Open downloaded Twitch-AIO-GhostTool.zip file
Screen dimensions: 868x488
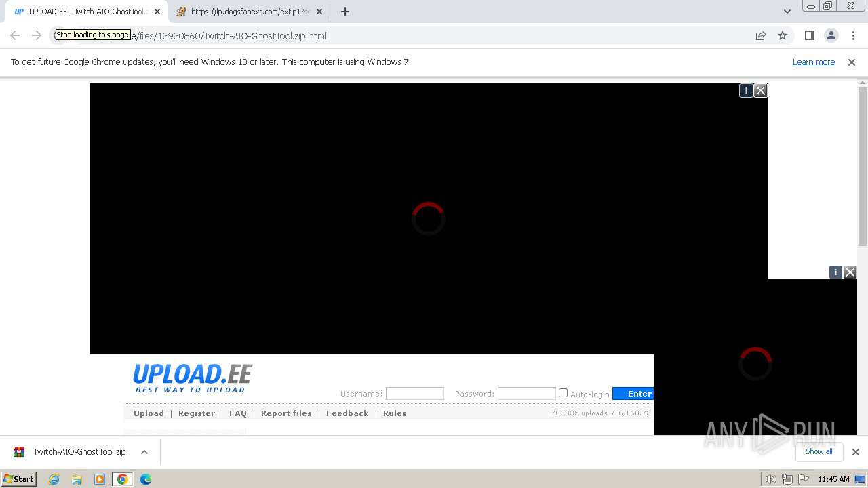click(71, 452)
